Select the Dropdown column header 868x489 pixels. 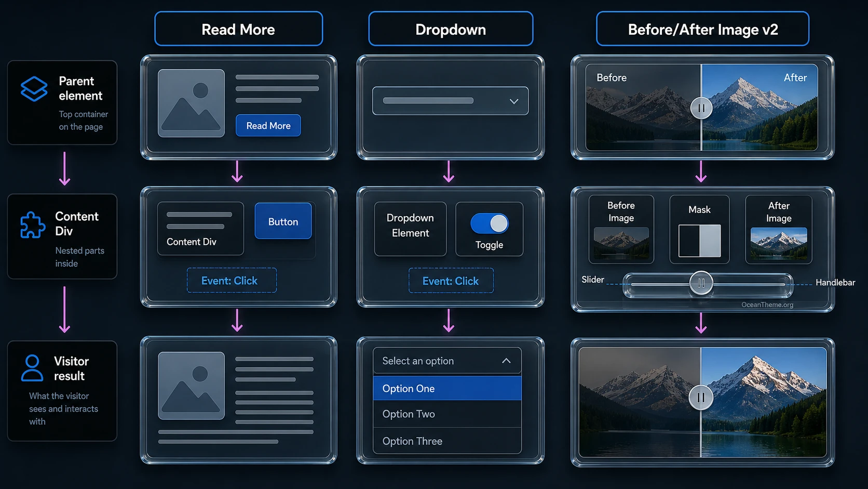pos(451,29)
